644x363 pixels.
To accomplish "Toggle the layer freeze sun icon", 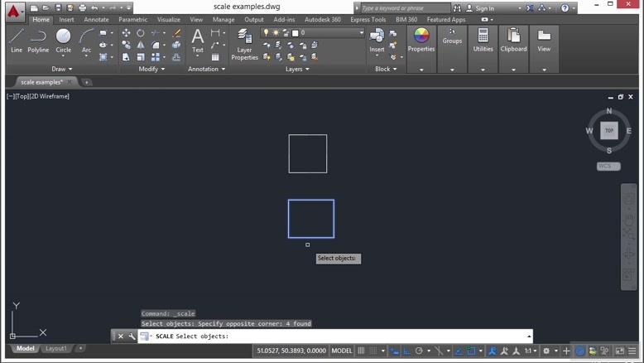I will point(276,32).
